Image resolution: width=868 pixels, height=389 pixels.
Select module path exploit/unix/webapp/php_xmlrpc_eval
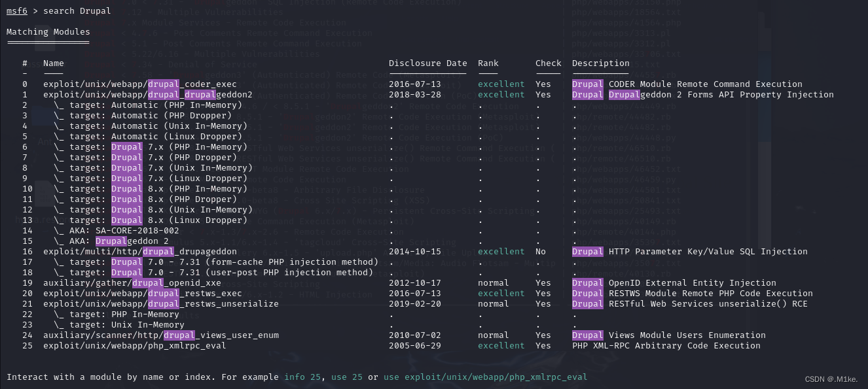click(135, 346)
